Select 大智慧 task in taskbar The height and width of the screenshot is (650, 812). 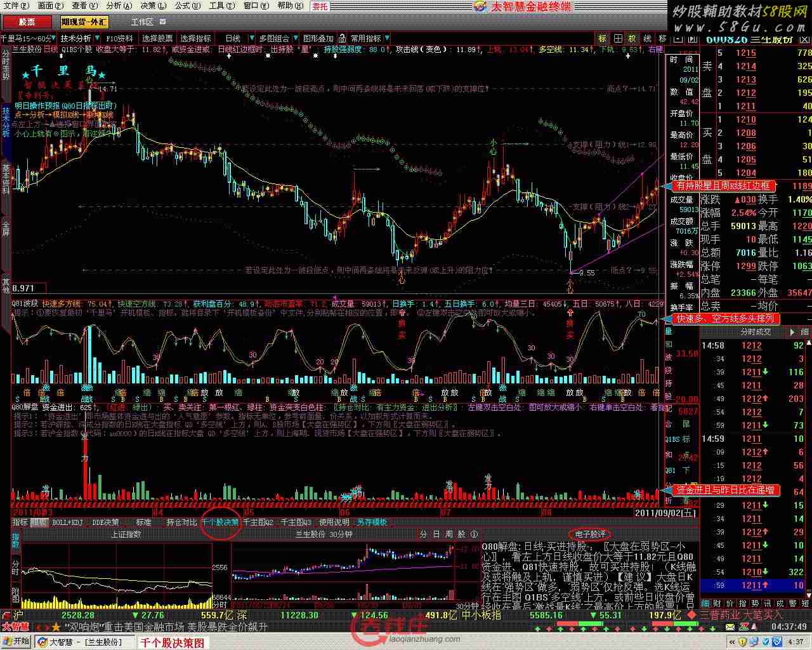click(84, 642)
